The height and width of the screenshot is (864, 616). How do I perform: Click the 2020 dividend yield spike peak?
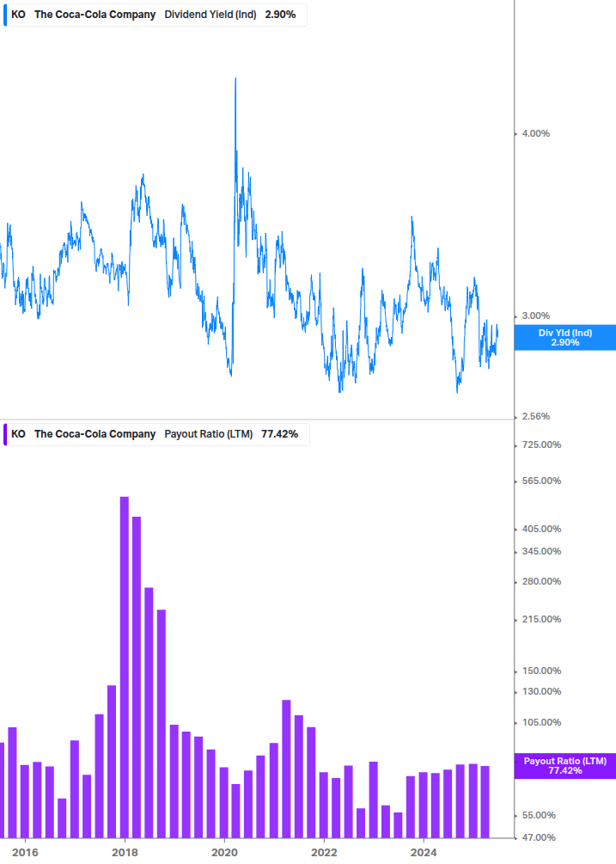(235, 79)
